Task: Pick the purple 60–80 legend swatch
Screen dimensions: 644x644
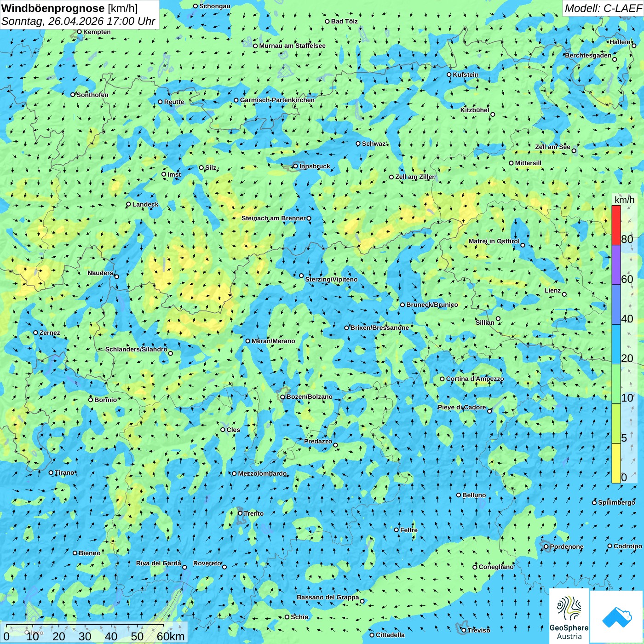Action: (616, 265)
